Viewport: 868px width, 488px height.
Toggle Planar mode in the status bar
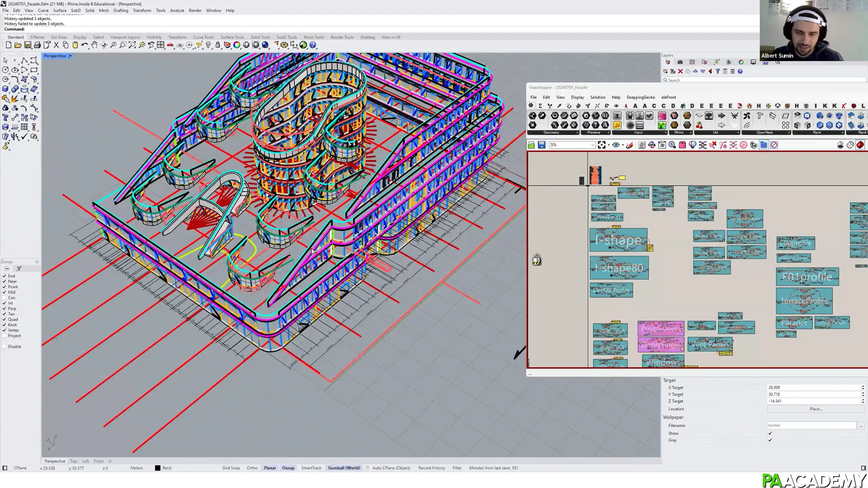click(x=270, y=468)
